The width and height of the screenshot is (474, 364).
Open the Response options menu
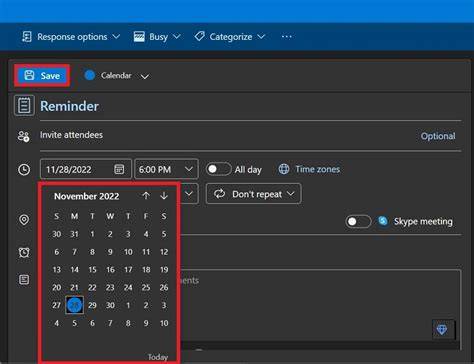[71, 37]
